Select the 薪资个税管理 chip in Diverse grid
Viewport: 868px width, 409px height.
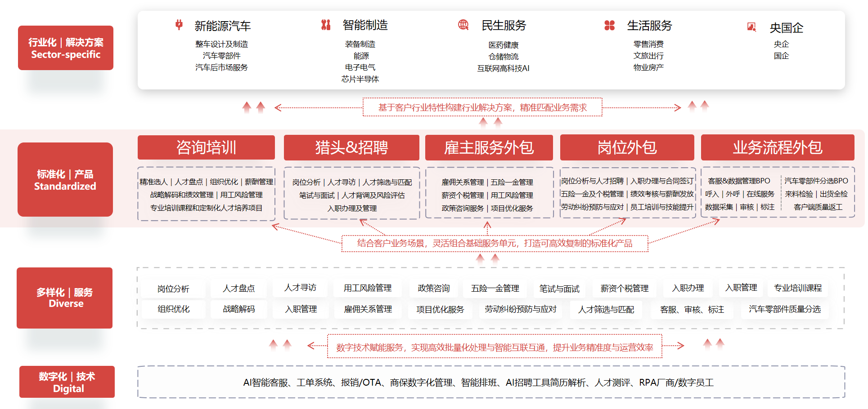(x=625, y=289)
